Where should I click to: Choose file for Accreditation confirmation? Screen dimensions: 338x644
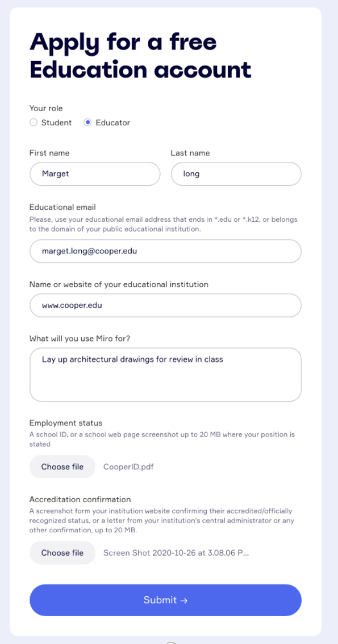62,553
